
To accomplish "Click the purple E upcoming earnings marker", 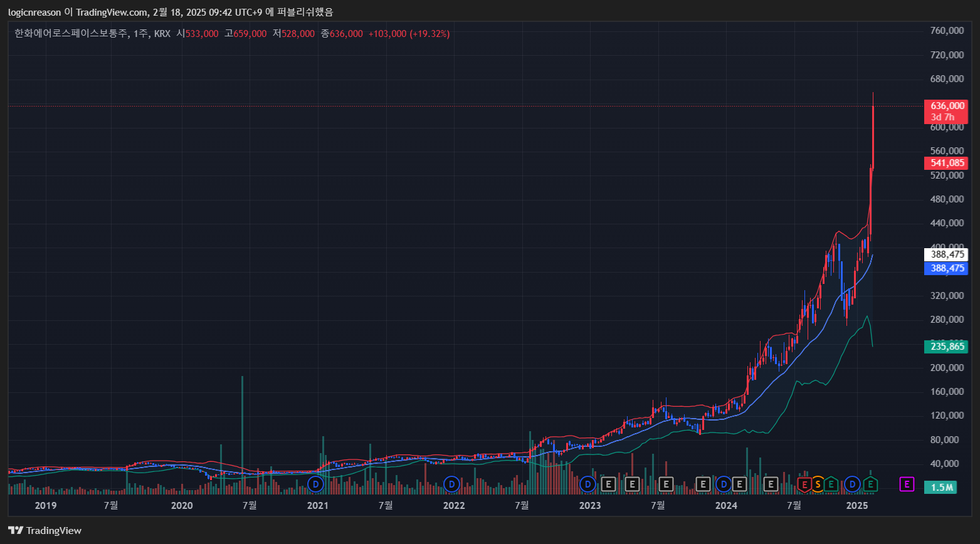I will click(907, 484).
